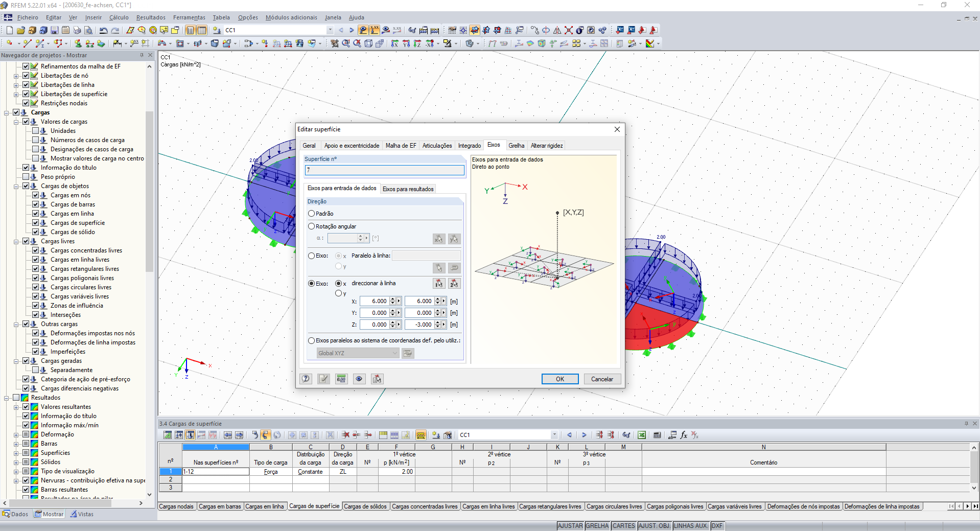Open the Cargas em barras table tab
Screen dimensions: 980x531
220,506
